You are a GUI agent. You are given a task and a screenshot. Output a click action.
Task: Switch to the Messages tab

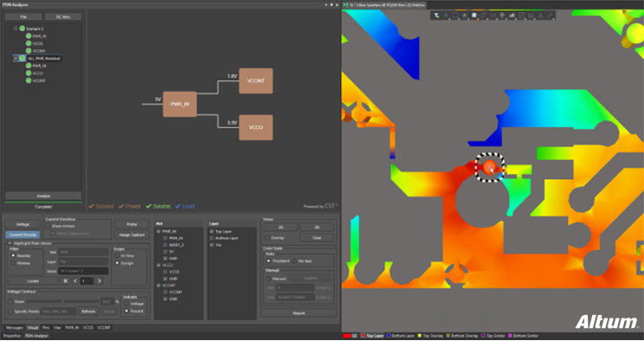[x=15, y=328]
